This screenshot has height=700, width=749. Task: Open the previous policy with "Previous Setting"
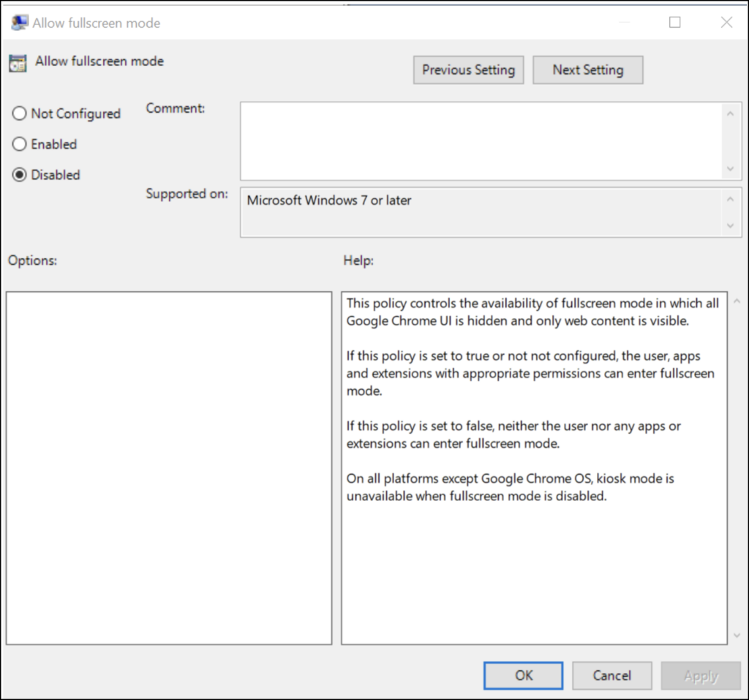pyautogui.click(x=468, y=69)
